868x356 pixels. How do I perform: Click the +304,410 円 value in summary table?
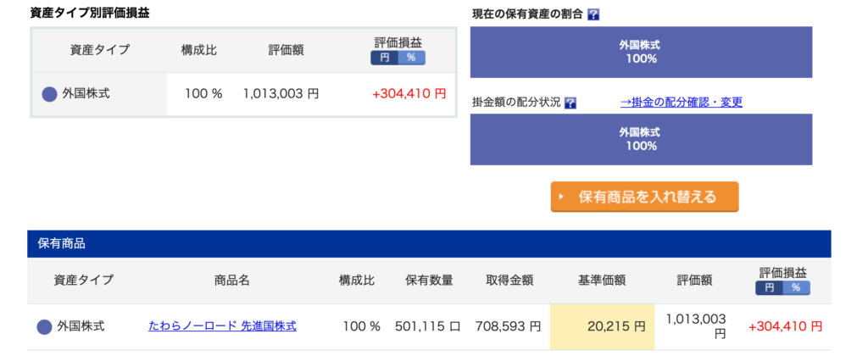pos(409,93)
